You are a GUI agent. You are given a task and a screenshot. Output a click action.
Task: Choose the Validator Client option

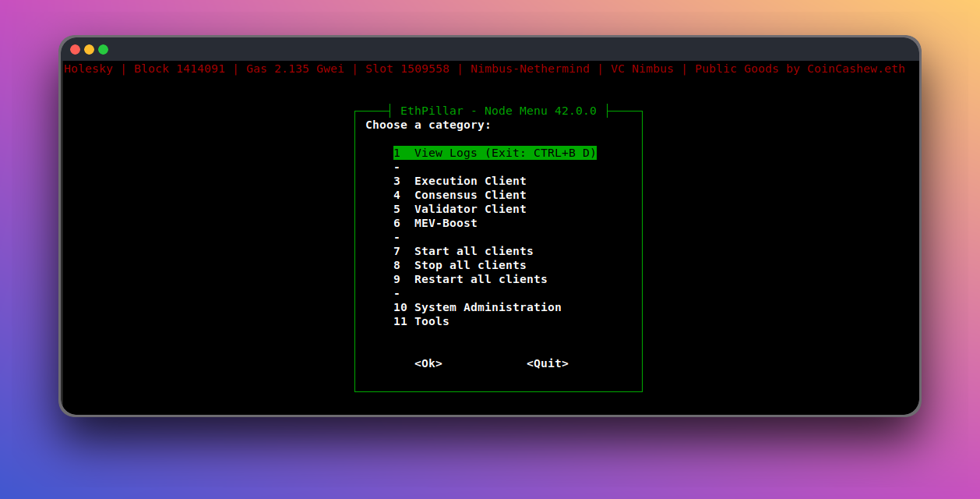point(460,209)
